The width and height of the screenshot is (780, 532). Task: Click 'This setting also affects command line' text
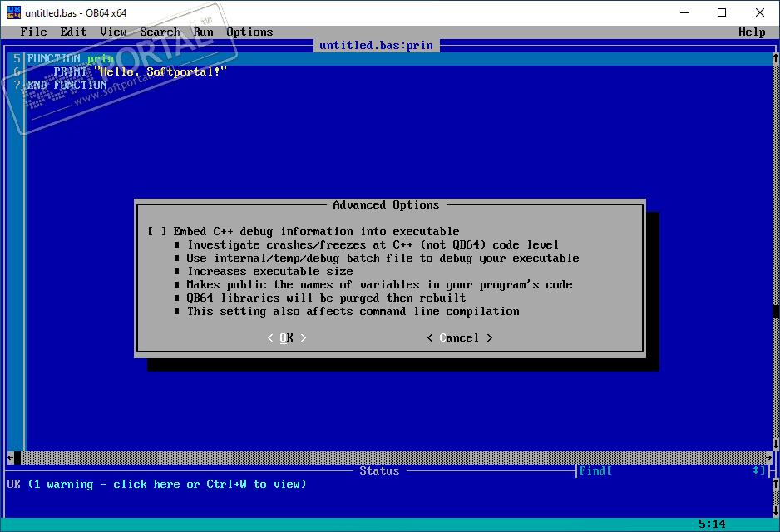pos(353,312)
